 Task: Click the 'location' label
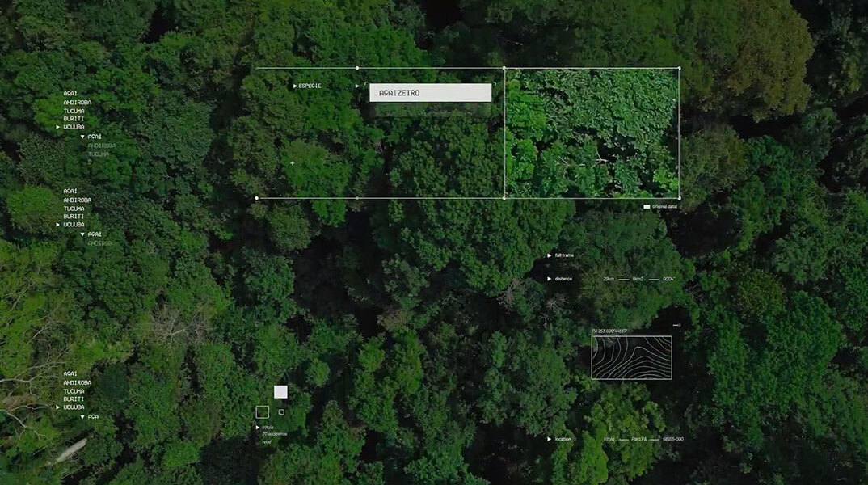click(563, 440)
